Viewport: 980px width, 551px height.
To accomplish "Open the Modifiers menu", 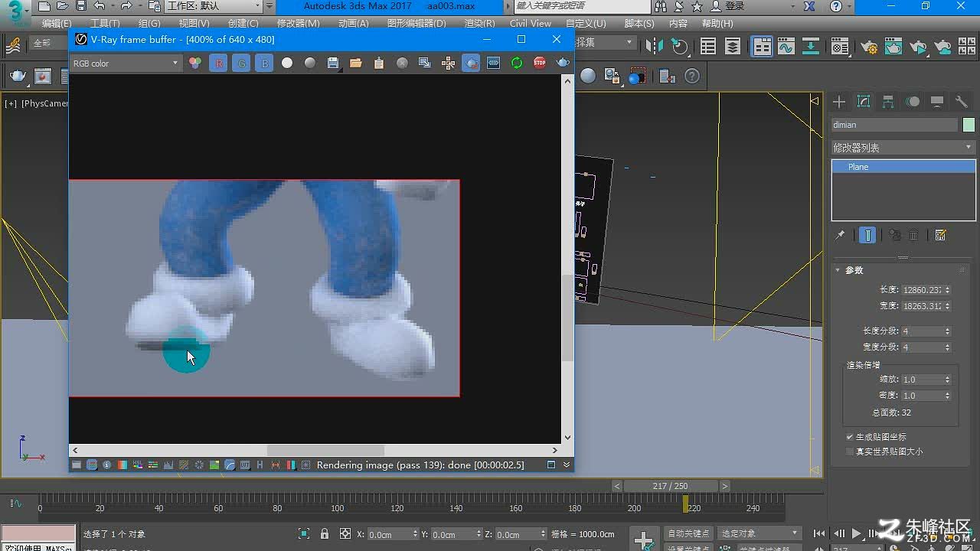I will coord(298,24).
